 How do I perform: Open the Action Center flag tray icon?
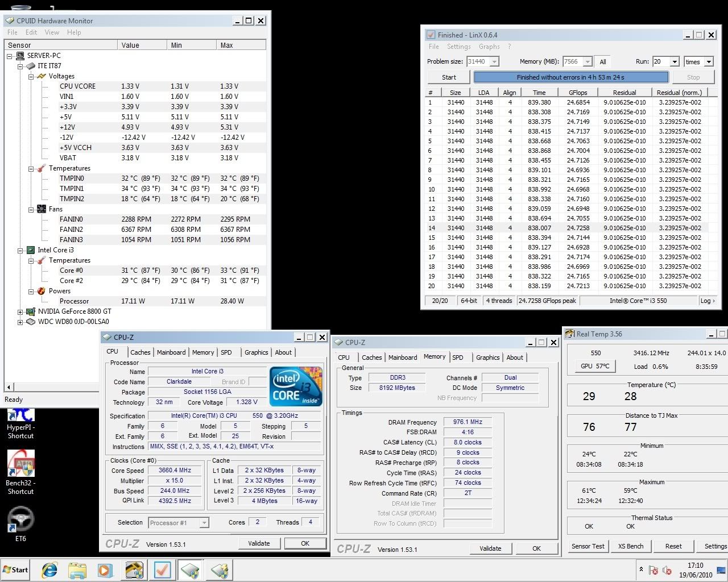coord(653,570)
